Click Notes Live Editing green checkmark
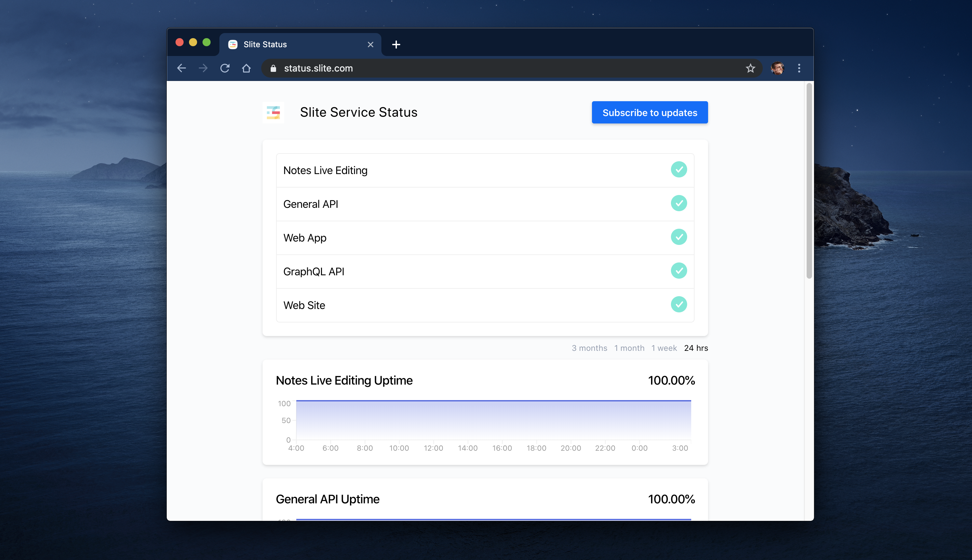This screenshot has height=560, width=972. point(678,169)
